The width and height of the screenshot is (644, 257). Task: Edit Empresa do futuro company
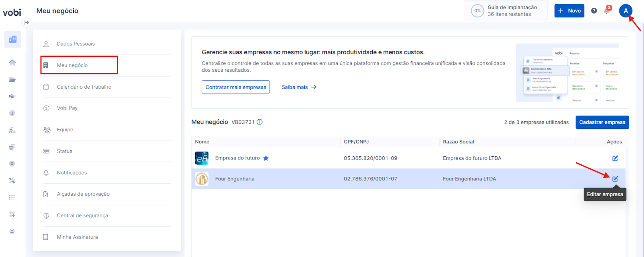pos(615,158)
